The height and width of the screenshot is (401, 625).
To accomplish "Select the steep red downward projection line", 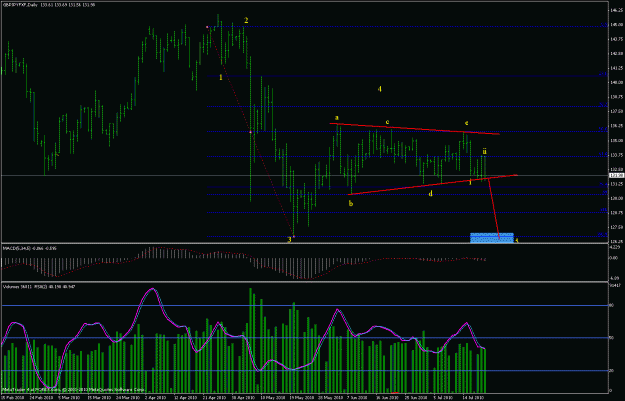I will 494,208.
